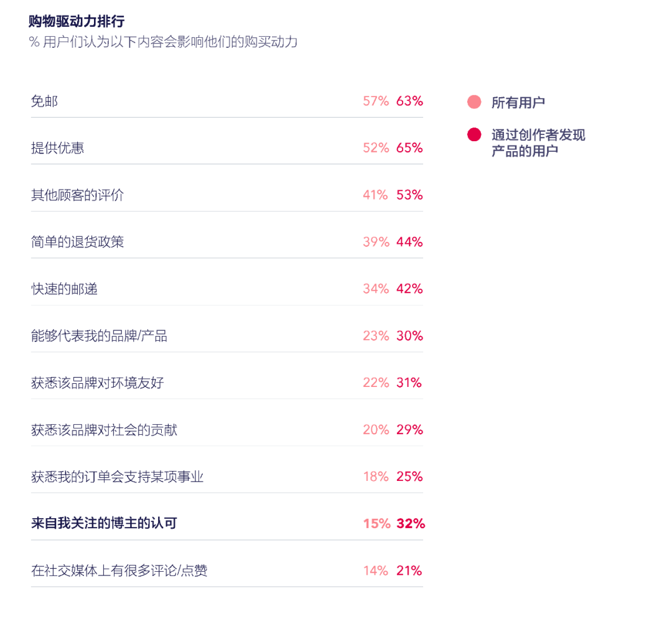Viewport: 672px width, 619px height.
Task: Click the red 通过创作者发现产品的用户 legend dot
Action: [x=474, y=134]
